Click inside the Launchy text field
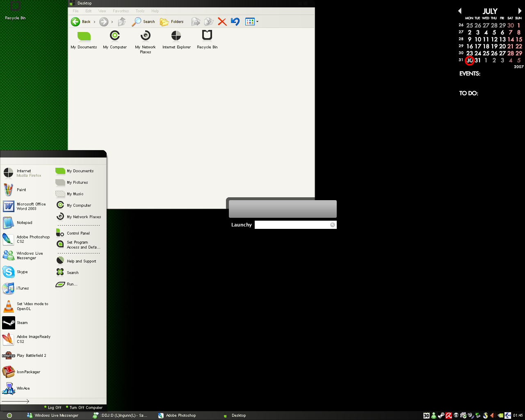This screenshot has width=525, height=420. click(291, 225)
